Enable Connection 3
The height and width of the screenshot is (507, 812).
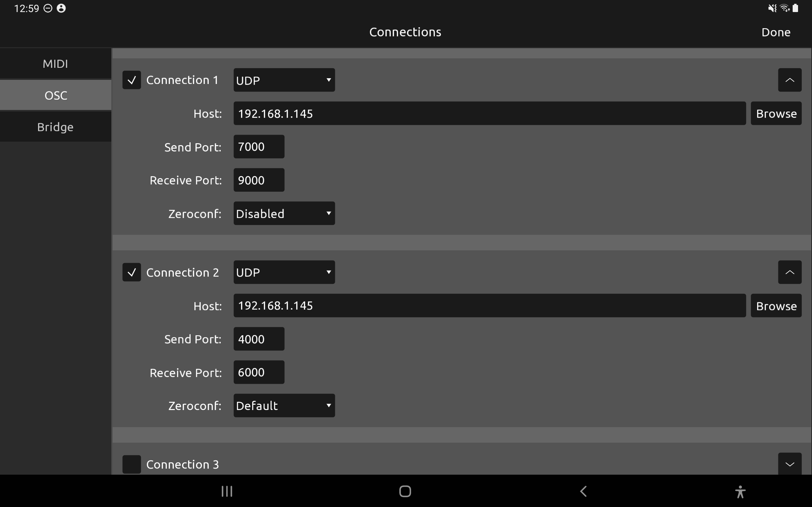[x=131, y=464]
